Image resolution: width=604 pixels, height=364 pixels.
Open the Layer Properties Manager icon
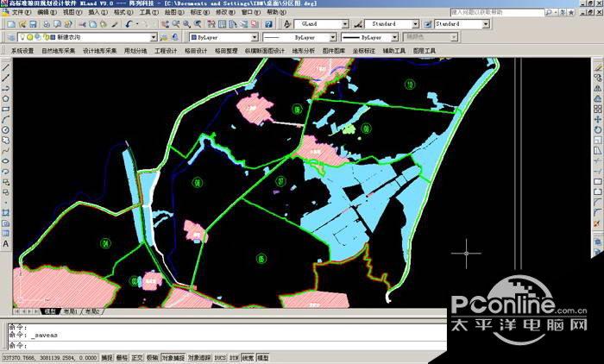(11, 37)
